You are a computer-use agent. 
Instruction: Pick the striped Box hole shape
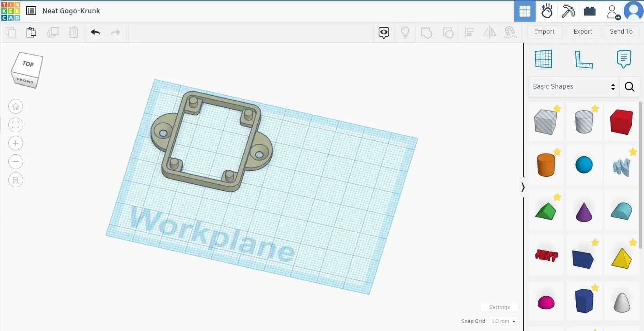pos(545,122)
